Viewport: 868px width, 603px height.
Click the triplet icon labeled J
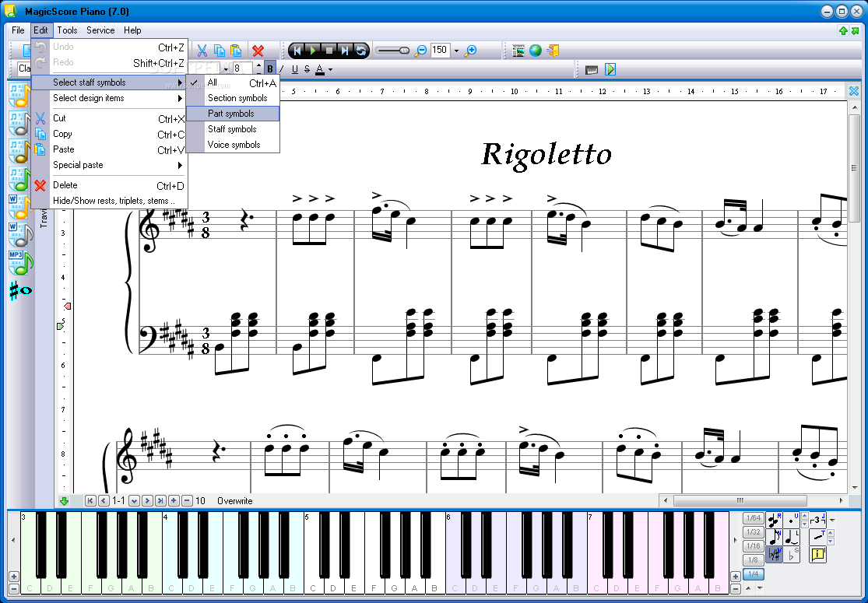[817, 520]
